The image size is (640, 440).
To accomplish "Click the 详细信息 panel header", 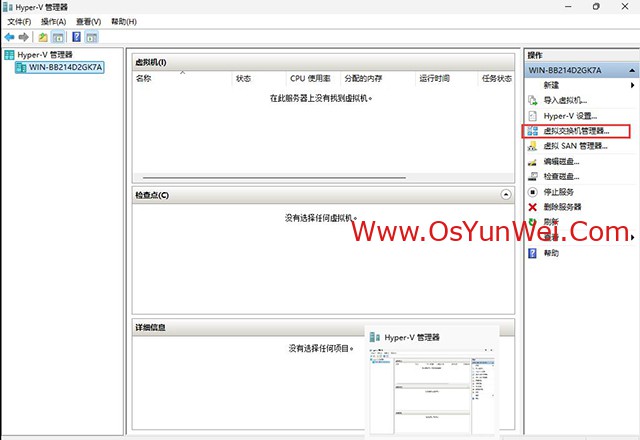I will [248, 327].
